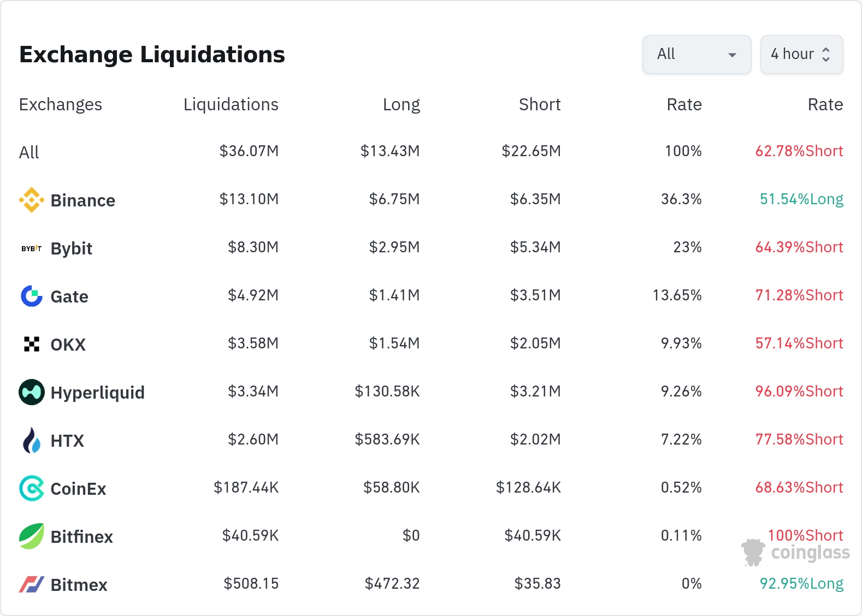Click the Long column header
862x616 pixels.
(401, 104)
